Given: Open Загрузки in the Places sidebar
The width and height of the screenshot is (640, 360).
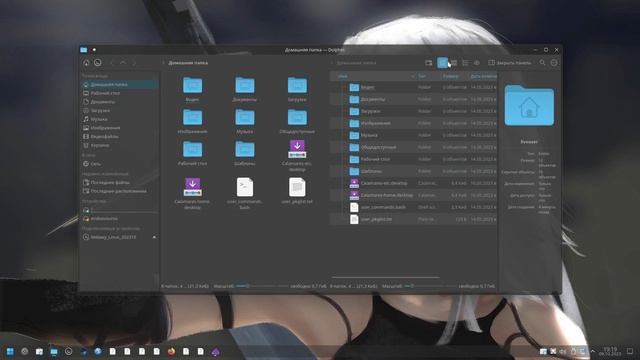Looking at the screenshot, I should click(119, 111).
